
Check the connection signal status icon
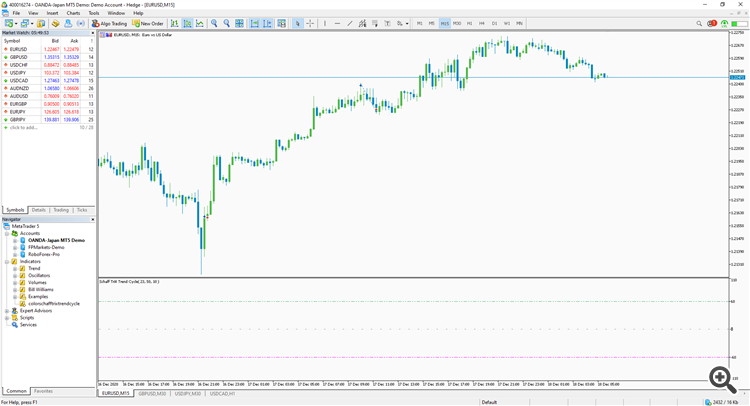[x=725, y=23]
